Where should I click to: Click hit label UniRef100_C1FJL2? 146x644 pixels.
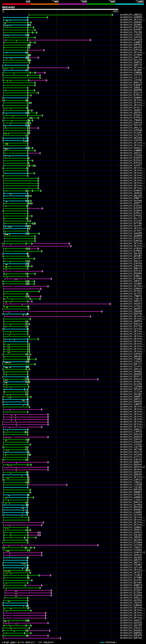pos(131,77)
